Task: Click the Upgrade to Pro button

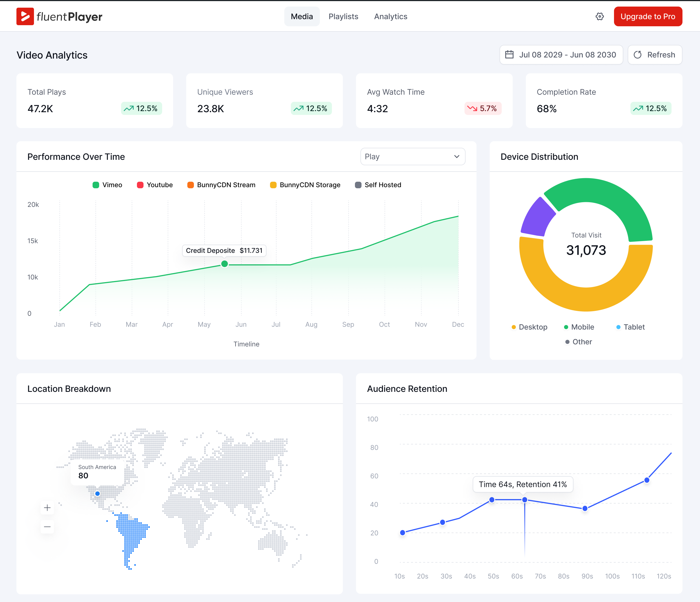Action: [648, 16]
